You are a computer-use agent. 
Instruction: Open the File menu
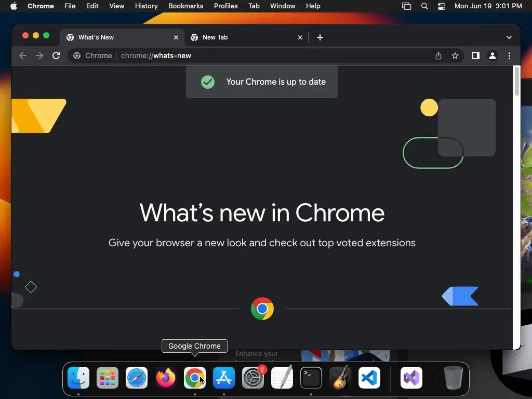click(x=70, y=6)
